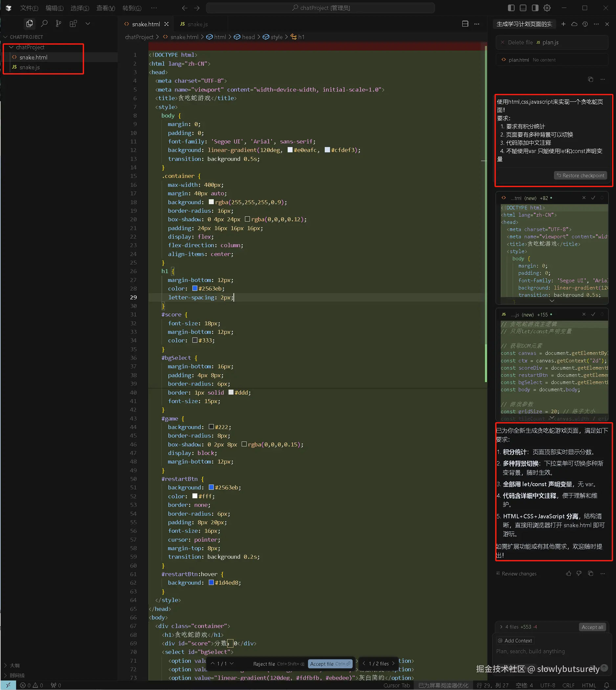
Task: Select the HTML language mode in status bar
Action: point(589,685)
